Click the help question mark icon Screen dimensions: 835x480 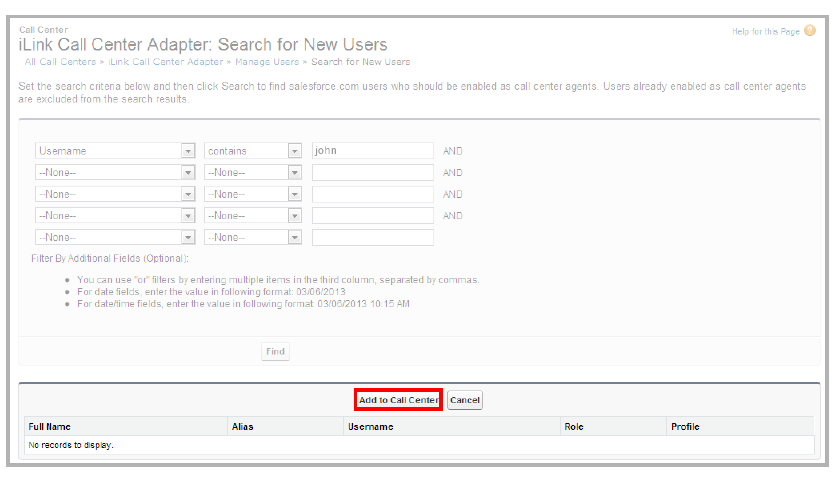809,31
